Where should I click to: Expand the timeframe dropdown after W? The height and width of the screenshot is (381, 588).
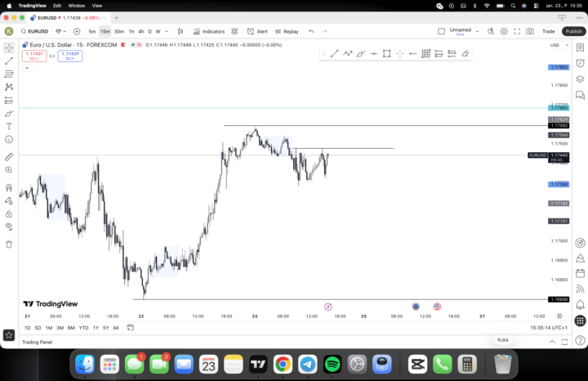(167, 32)
